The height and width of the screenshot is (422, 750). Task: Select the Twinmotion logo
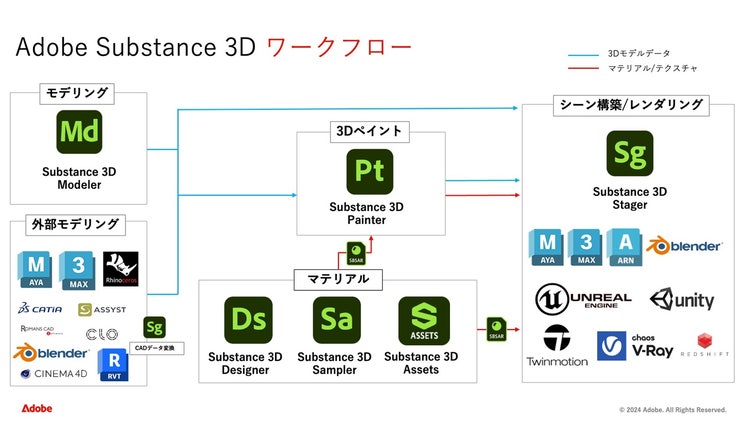pos(557,346)
